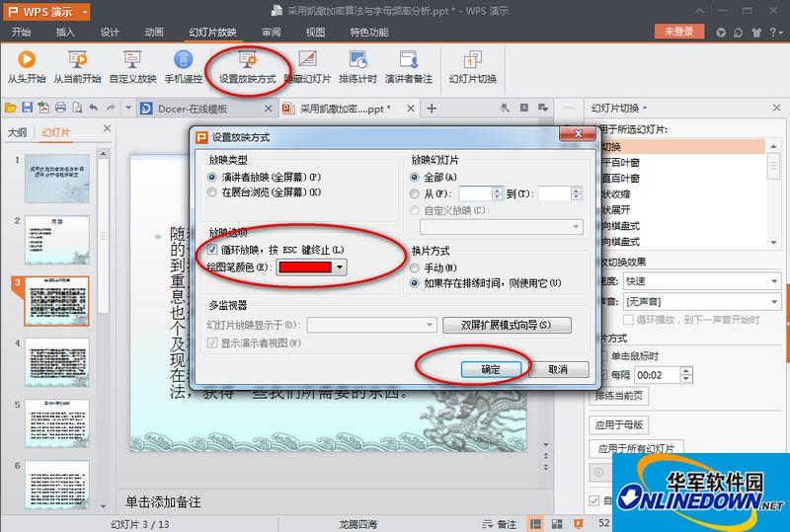The width and height of the screenshot is (790, 532).
Task: Open the 插入 ribbon tab
Action: (x=65, y=33)
